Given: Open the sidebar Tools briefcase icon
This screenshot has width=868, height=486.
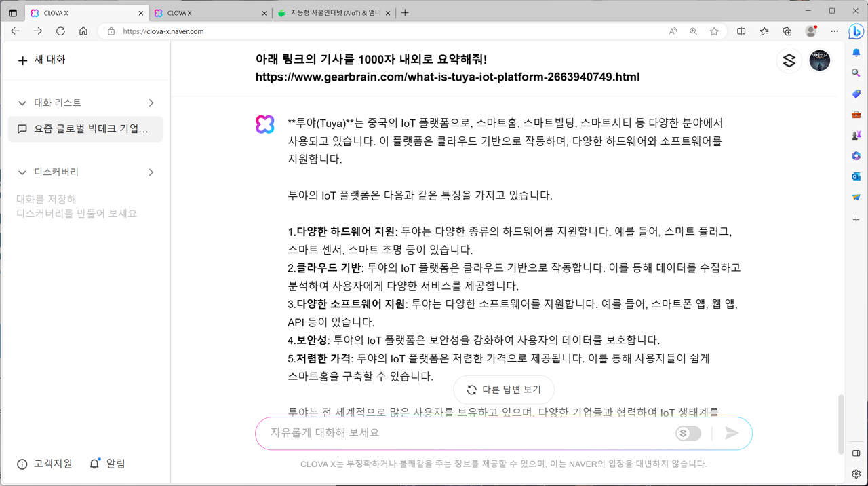Looking at the screenshot, I should pos(856,115).
